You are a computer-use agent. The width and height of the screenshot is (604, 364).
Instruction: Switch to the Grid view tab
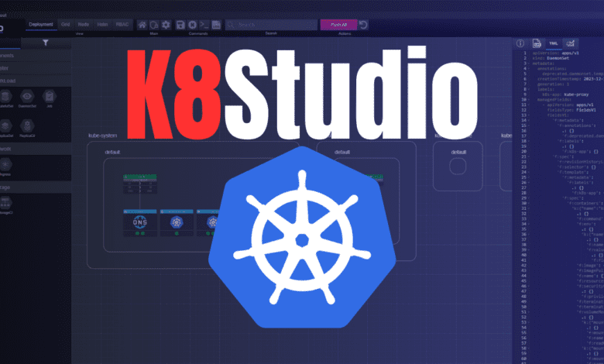(66, 24)
